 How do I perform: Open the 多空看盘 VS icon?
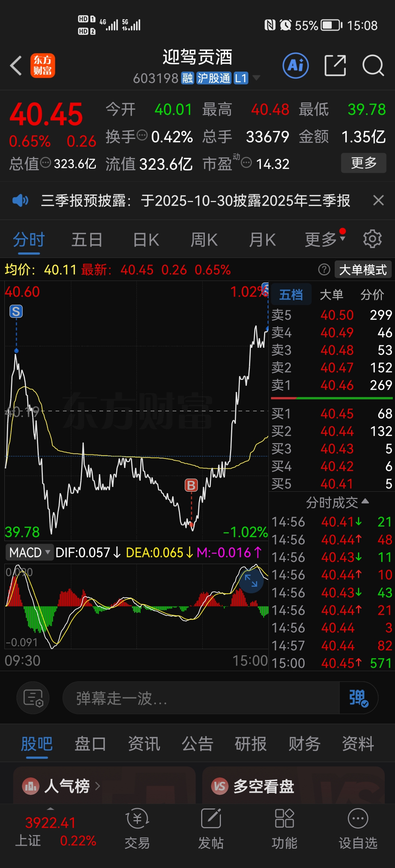[220, 786]
